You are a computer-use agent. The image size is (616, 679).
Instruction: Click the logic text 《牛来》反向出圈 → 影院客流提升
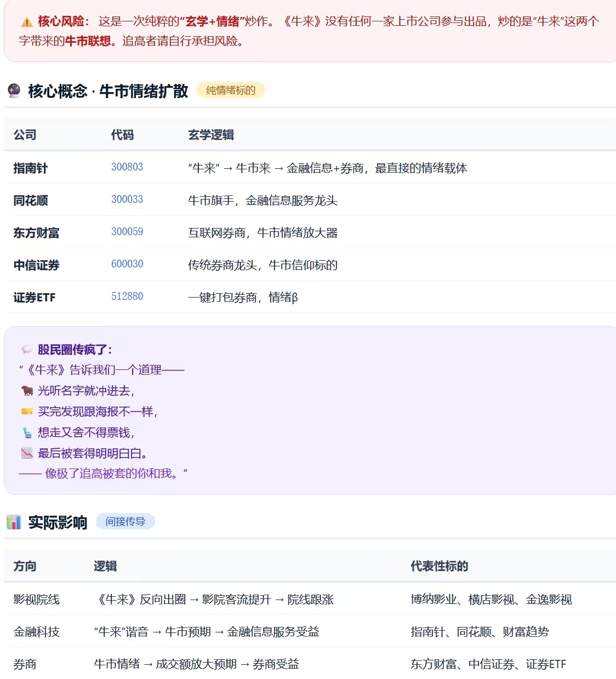[214, 600]
